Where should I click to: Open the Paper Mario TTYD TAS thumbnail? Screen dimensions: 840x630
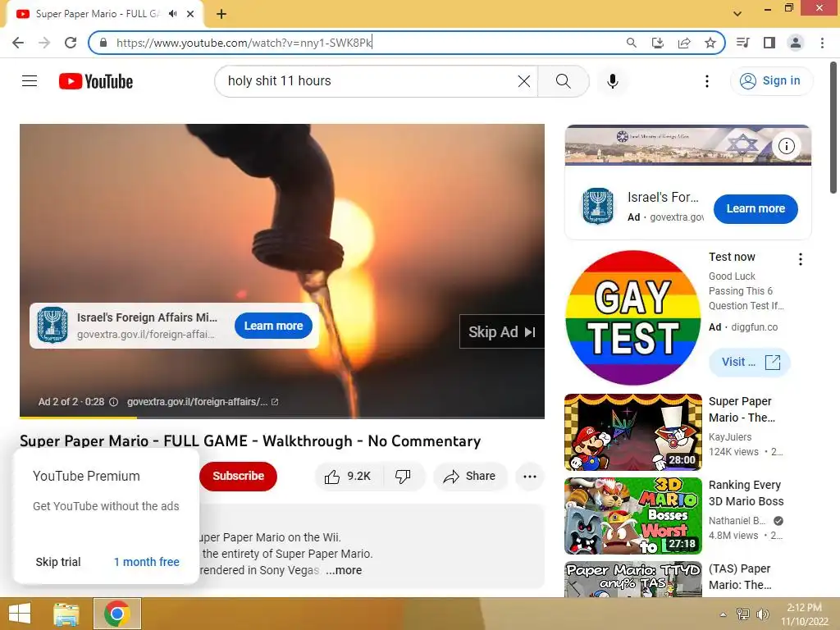pos(633,579)
